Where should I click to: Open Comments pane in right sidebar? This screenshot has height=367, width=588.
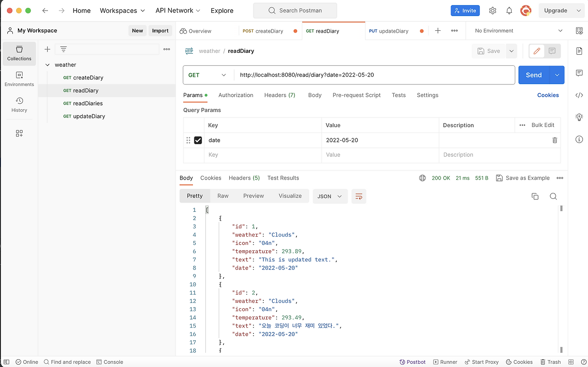pos(579,73)
